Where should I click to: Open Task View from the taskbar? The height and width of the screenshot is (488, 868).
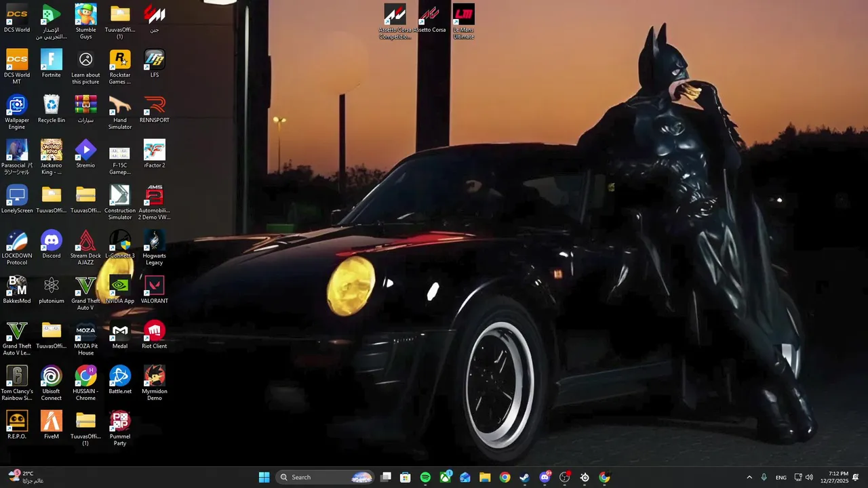[386, 477]
